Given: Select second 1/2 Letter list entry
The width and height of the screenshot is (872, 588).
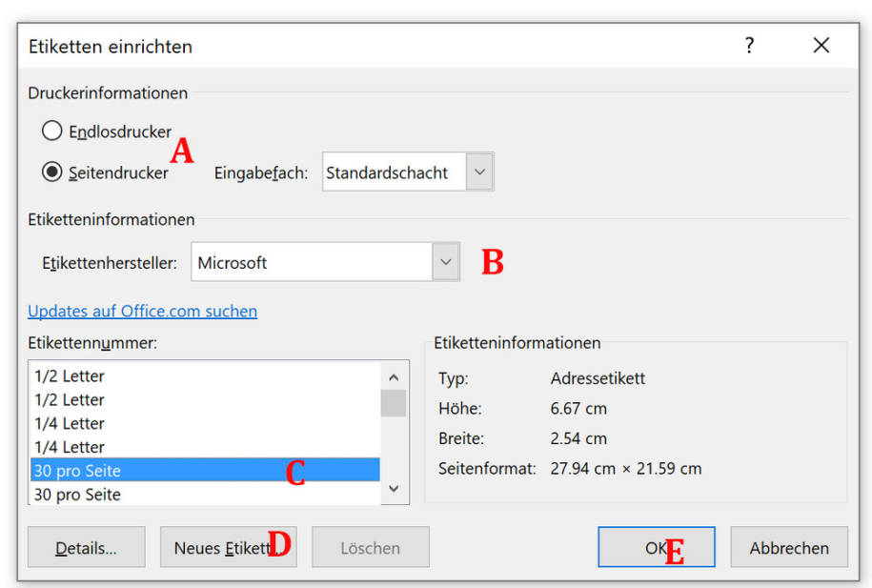Looking at the screenshot, I should click(205, 400).
